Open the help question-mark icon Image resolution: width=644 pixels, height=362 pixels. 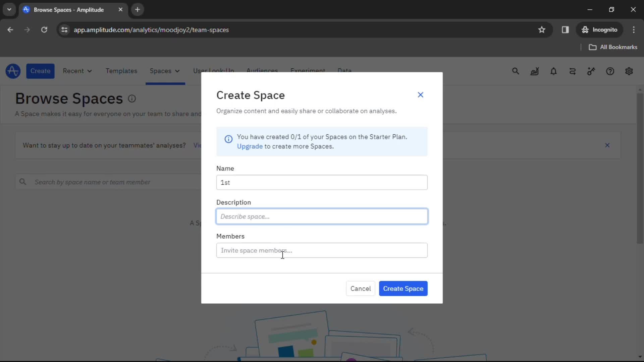coord(610,71)
